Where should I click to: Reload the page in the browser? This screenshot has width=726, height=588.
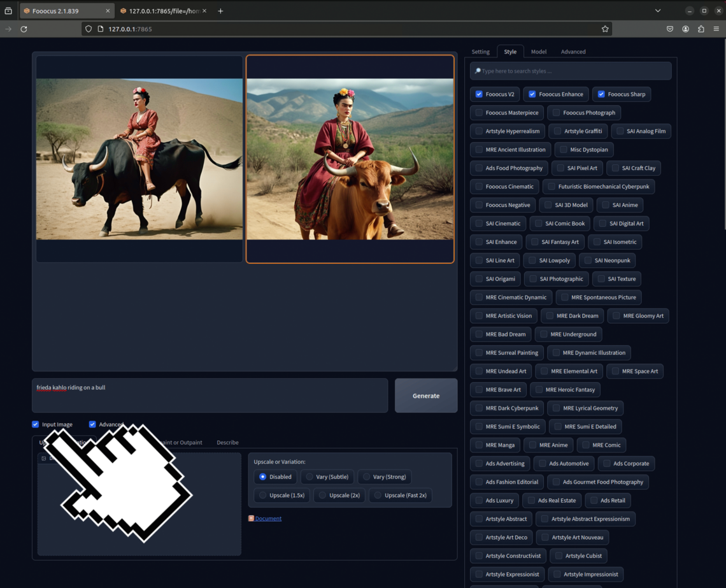pyautogui.click(x=24, y=29)
